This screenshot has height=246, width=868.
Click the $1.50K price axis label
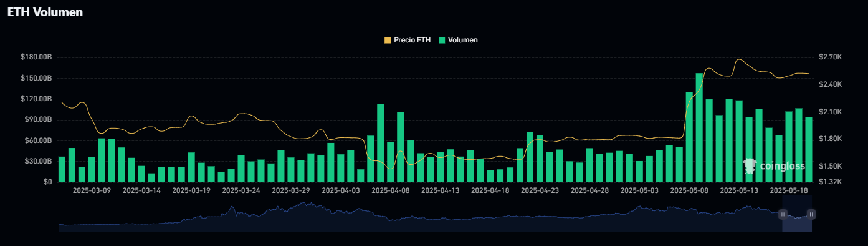point(831,166)
